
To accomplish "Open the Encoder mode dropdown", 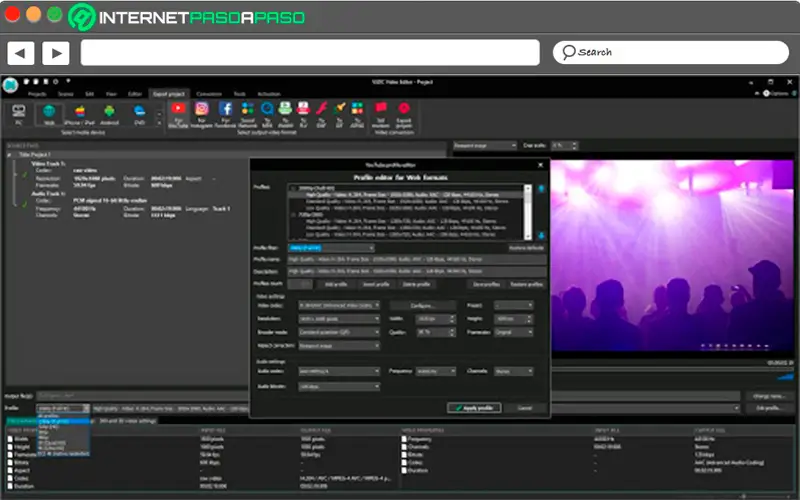I will pyautogui.click(x=339, y=332).
